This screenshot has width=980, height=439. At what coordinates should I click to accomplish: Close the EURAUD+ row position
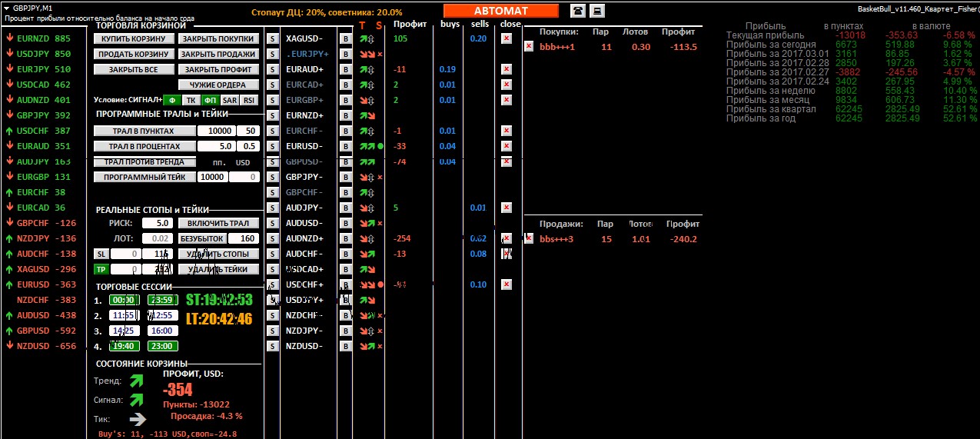coord(506,69)
